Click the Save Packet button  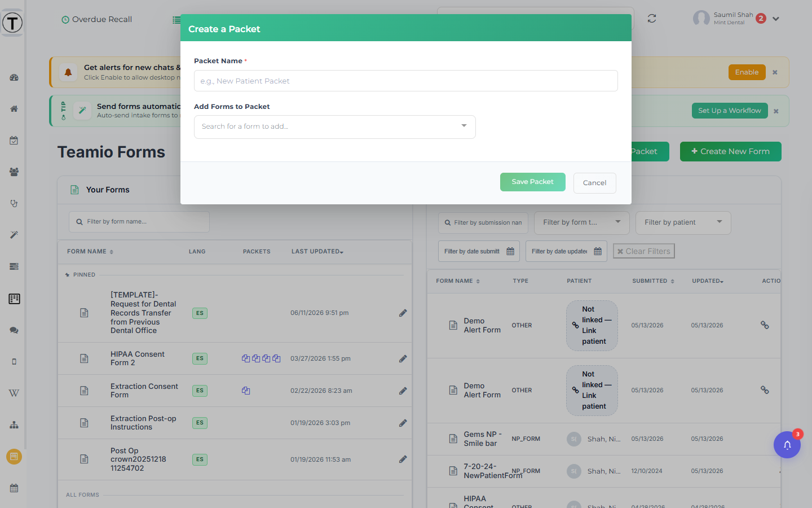tap(533, 182)
